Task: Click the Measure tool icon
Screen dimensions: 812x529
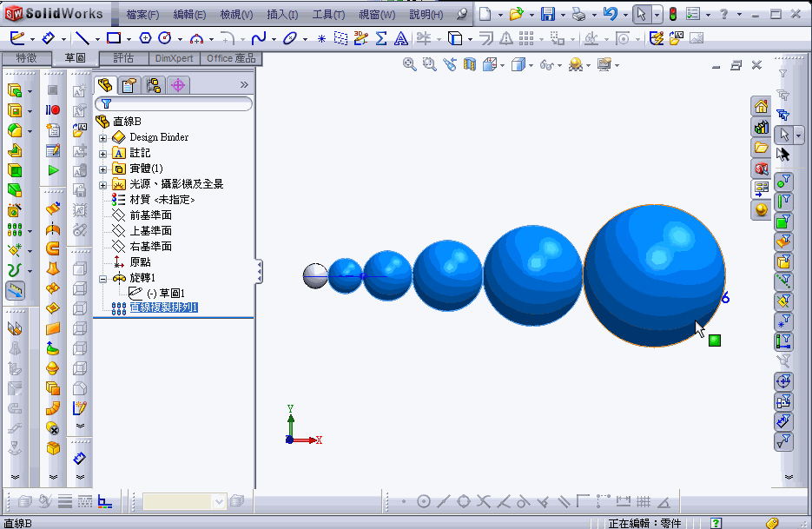Action: (15, 291)
